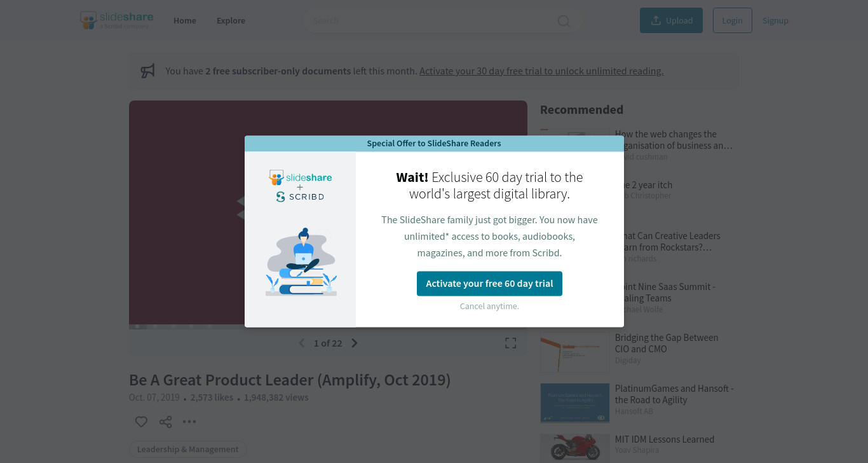The height and width of the screenshot is (463, 868).
Task: Like the presentation with heart icon
Action: (x=141, y=422)
